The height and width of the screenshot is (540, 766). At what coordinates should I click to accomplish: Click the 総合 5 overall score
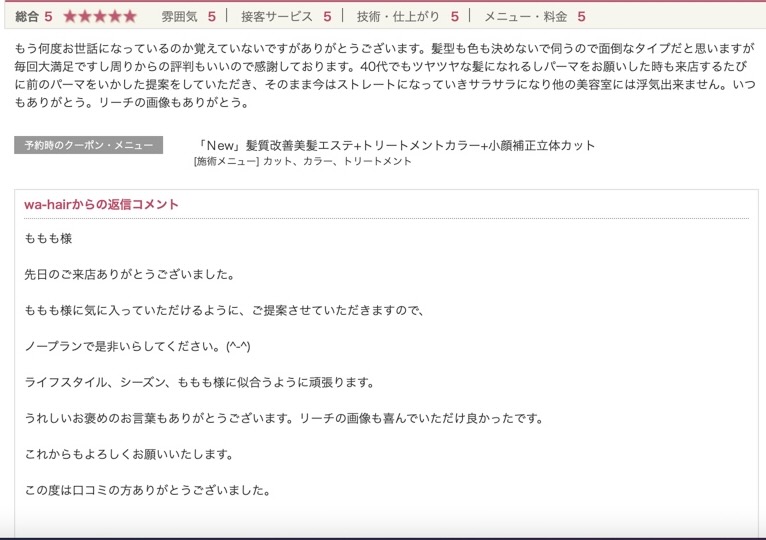(33, 17)
